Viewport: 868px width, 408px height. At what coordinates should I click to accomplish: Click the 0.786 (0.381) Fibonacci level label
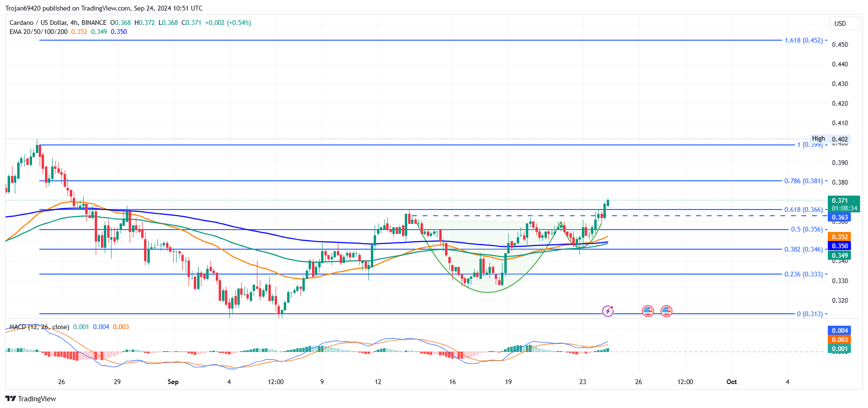803,181
